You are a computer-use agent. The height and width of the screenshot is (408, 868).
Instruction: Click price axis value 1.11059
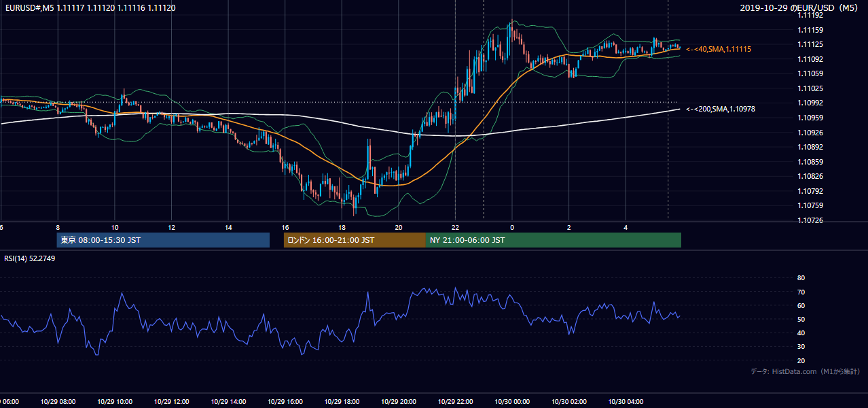pyautogui.click(x=810, y=73)
